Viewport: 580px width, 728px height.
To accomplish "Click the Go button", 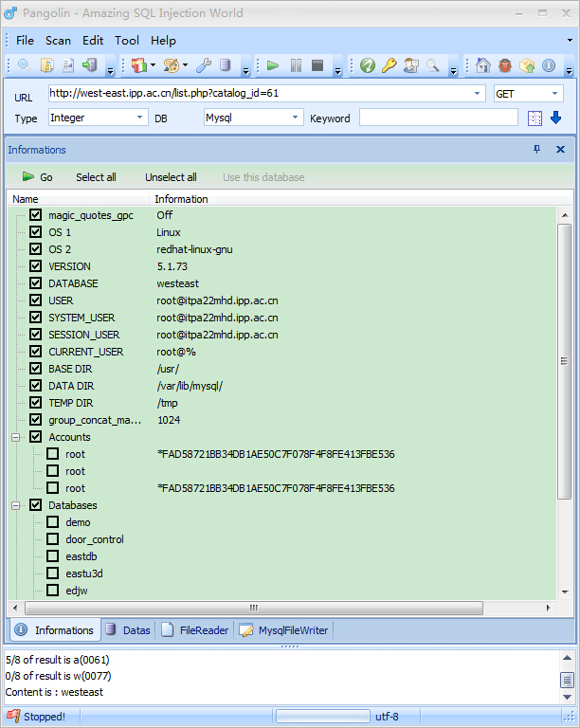I will point(38,177).
